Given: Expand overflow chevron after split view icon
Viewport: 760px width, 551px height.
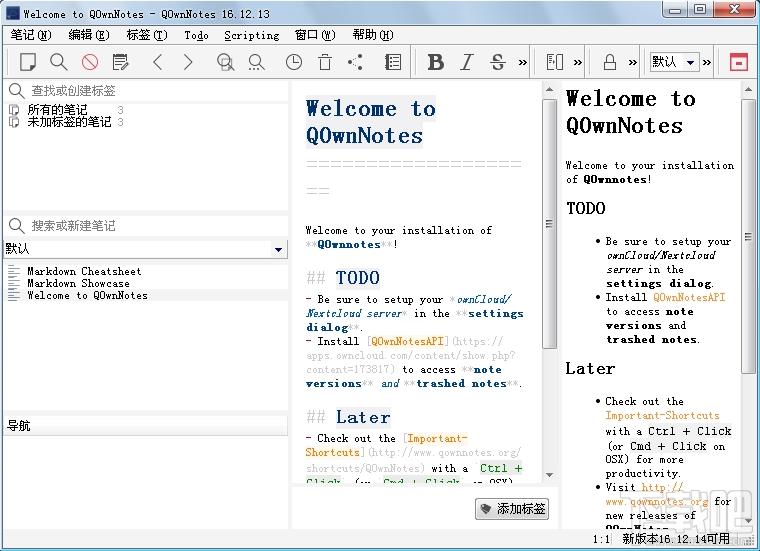Looking at the screenshot, I should pyautogui.click(x=578, y=62).
